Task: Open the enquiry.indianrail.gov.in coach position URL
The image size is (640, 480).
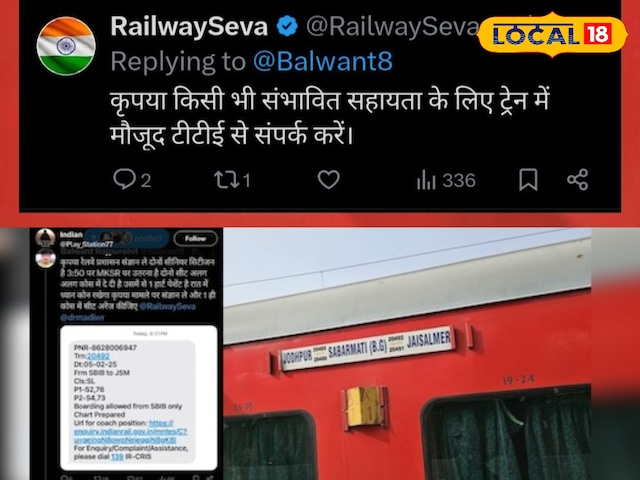Action: click(x=130, y=431)
